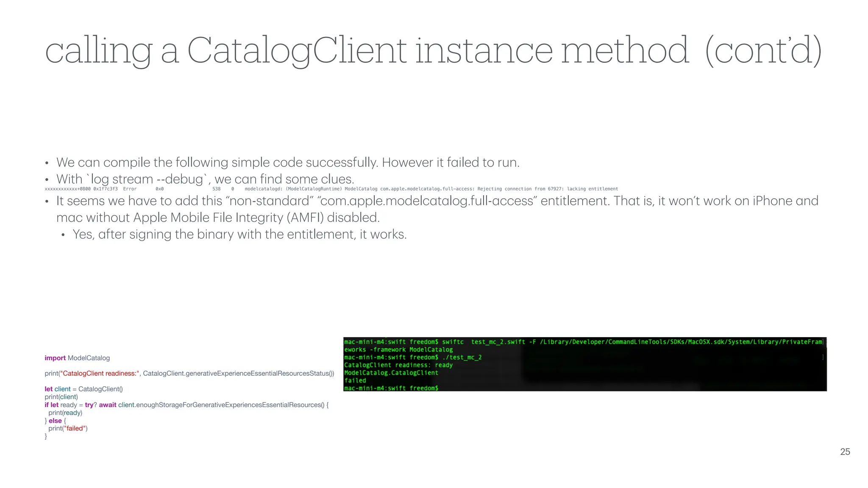Viewport: 868px width, 488px height.
Task: Click the code line 'print(client)'
Action: 61,397
